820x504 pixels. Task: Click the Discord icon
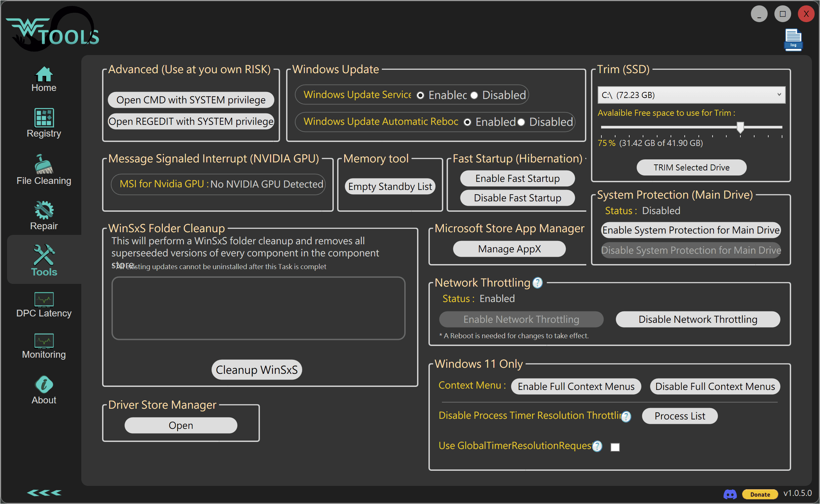[x=730, y=494]
